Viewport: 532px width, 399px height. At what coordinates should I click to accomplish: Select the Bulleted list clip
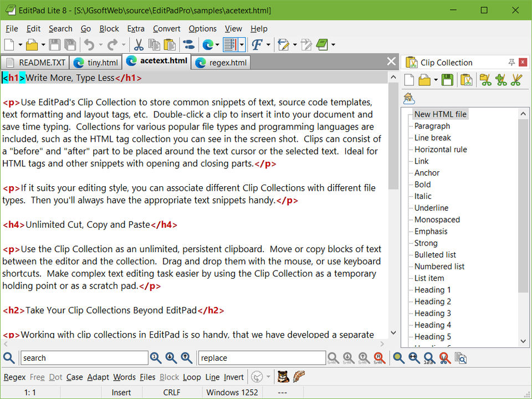pos(435,254)
